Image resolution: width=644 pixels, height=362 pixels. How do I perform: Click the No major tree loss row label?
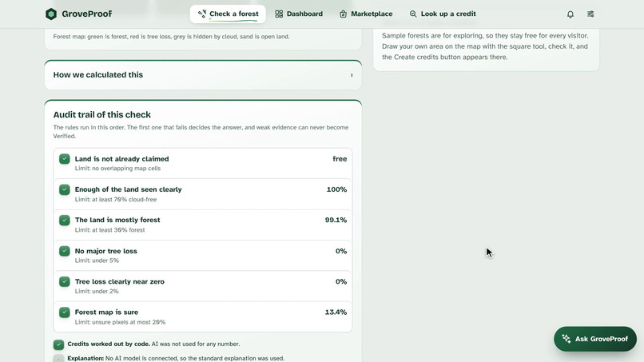(106, 251)
